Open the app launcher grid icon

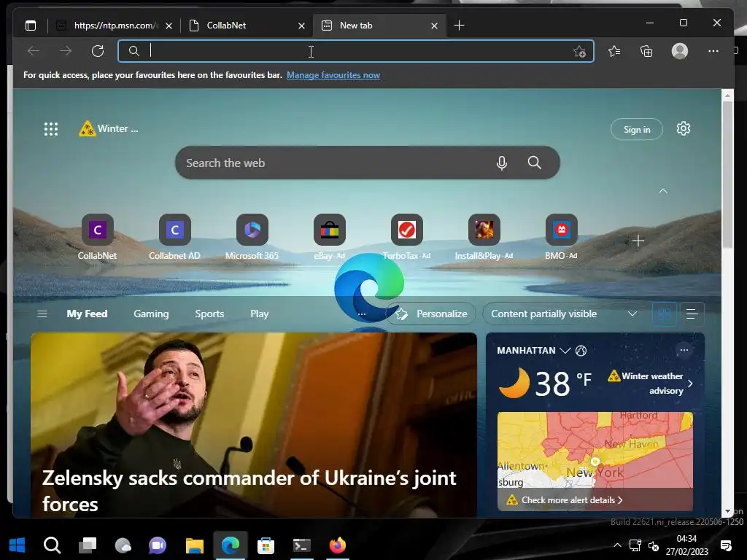pyautogui.click(x=51, y=129)
